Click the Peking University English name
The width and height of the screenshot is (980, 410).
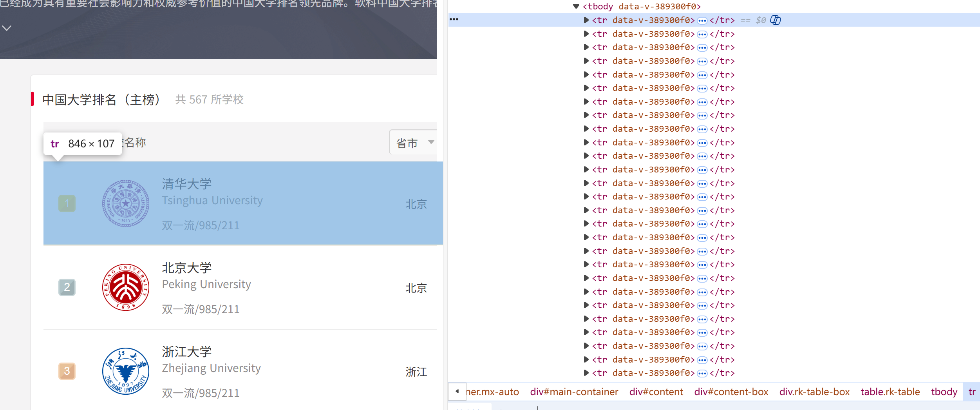tap(206, 285)
